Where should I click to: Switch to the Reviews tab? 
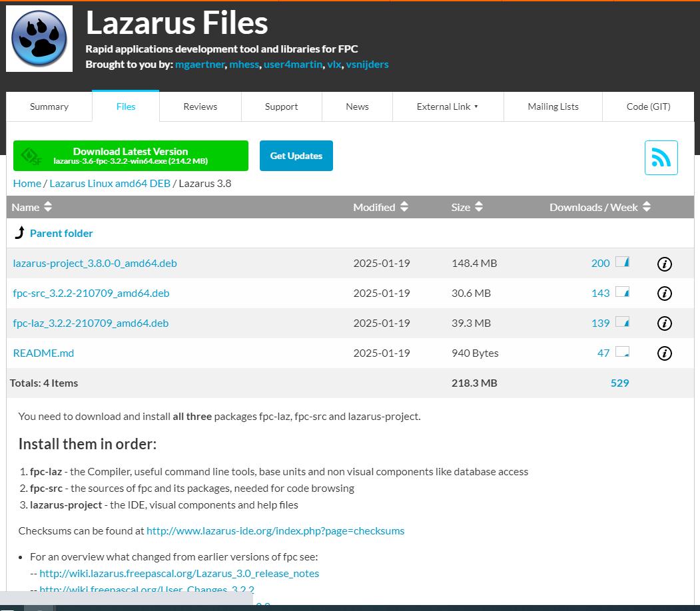pos(200,106)
